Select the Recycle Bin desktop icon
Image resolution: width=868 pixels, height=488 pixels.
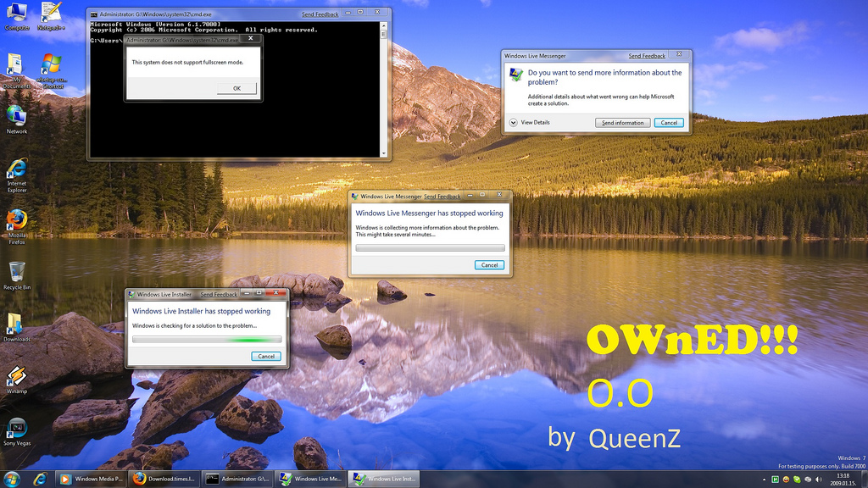(x=17, y=275)
